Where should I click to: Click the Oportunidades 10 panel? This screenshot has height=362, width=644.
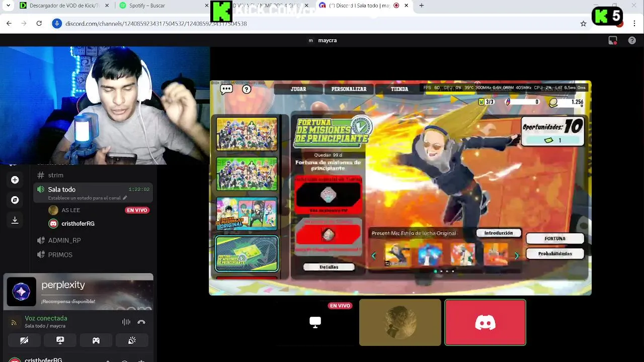coord(552,131)
